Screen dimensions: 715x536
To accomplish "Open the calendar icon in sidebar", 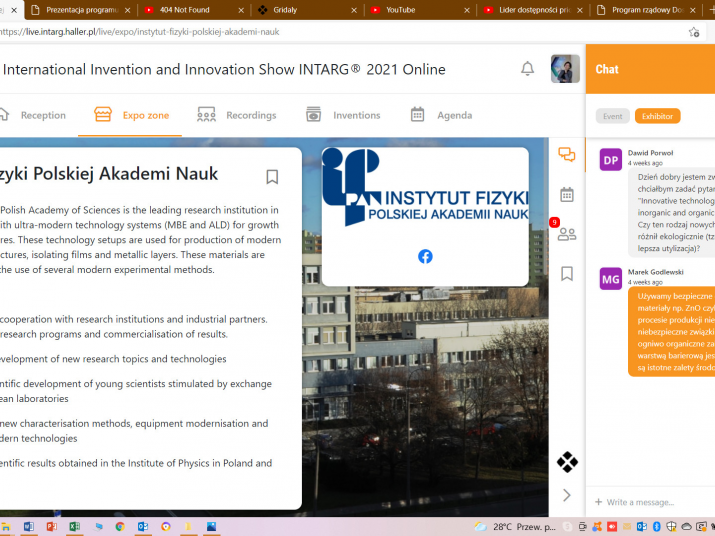I will point(567,194).
